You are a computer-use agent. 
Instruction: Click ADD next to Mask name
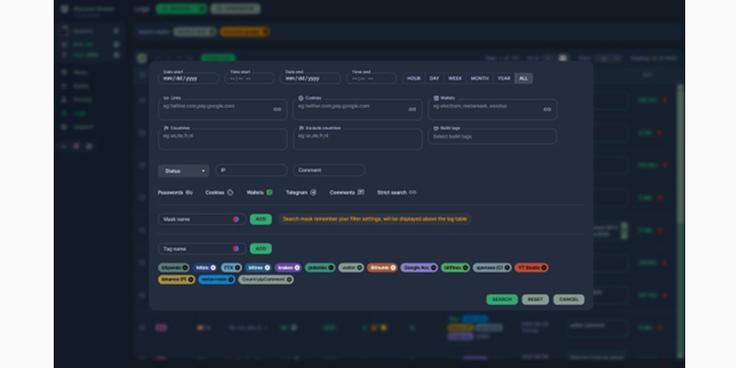(x=261, y=219)
